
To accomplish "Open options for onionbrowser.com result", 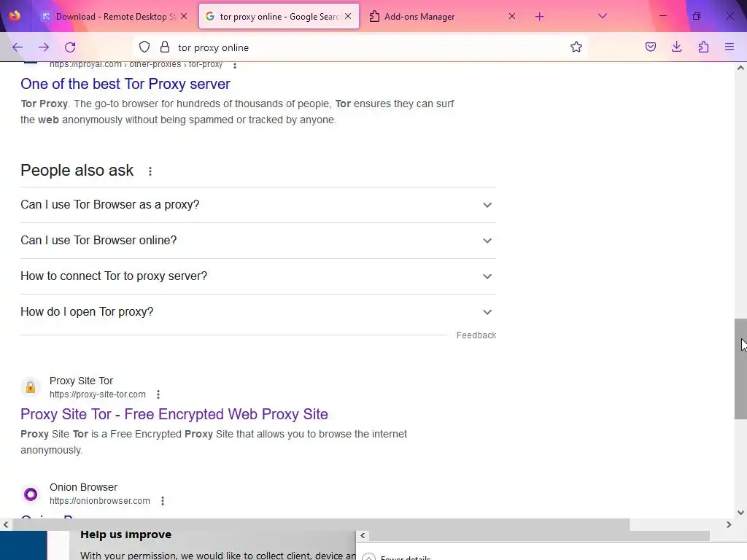I will (163, 501).
